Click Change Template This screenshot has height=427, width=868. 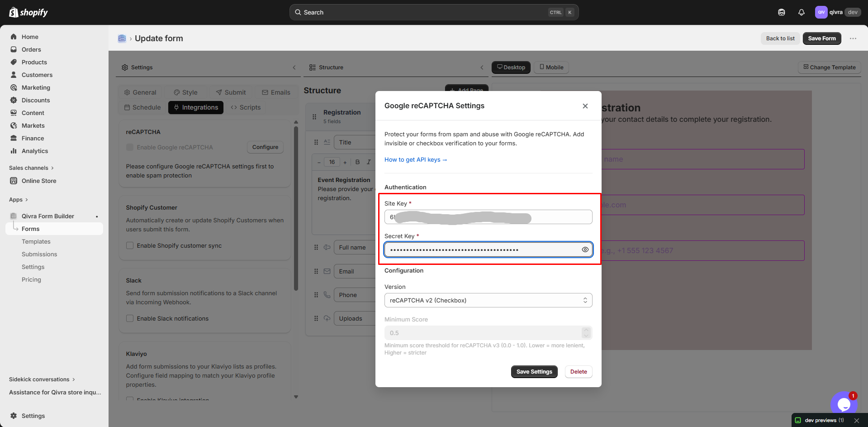[830, 67]
